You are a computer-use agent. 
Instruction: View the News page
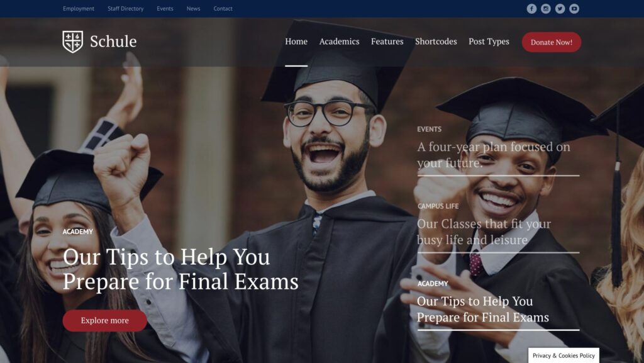click(194, 9)
